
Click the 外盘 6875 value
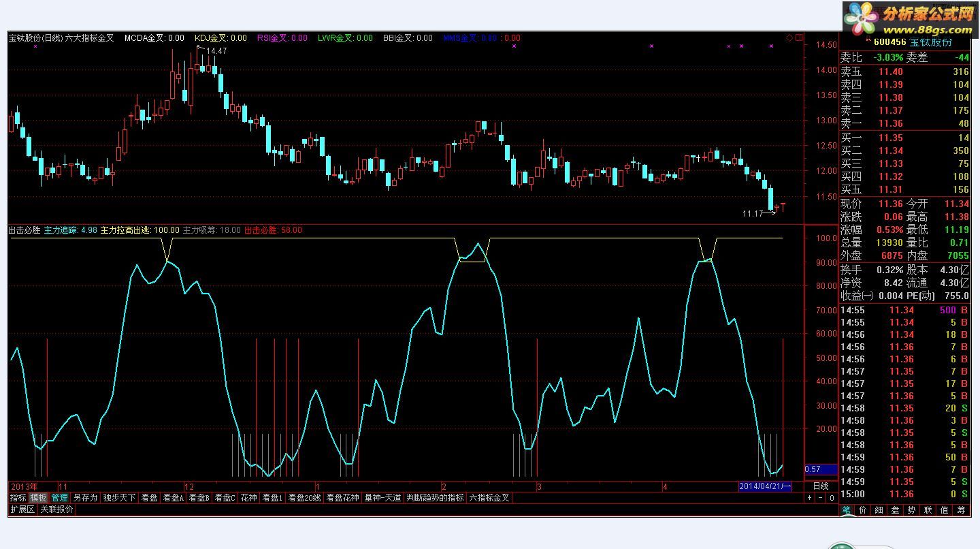[892, 255]
